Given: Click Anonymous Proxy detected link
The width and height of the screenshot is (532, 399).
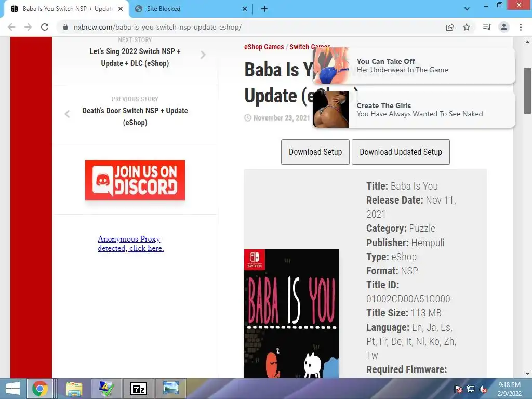Looking at the screenshot, I should (130, 244).
